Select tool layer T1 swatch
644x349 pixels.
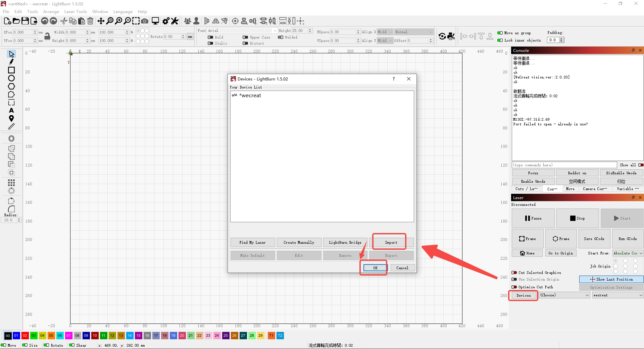point(271,336)
